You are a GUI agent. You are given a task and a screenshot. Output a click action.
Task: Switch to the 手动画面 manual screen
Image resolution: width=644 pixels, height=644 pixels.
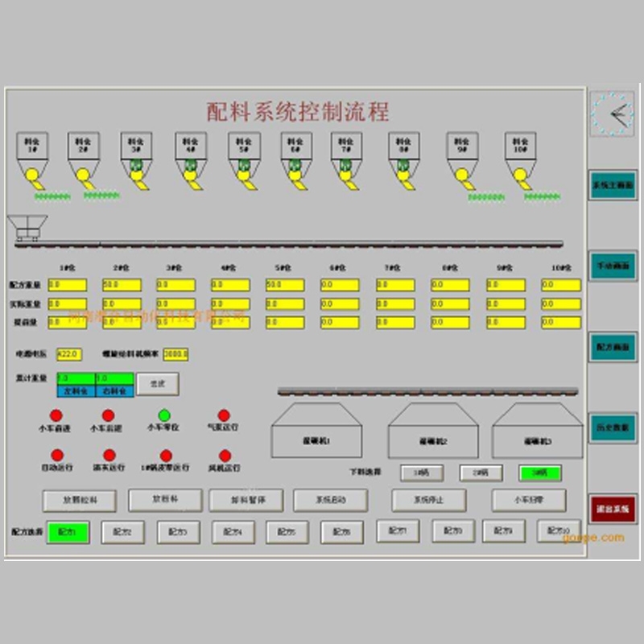[x=613, y=265]
